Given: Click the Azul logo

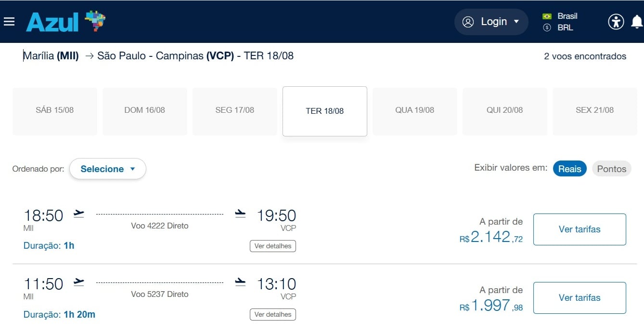Looking at the screenshot, I should tap(65, 22).
